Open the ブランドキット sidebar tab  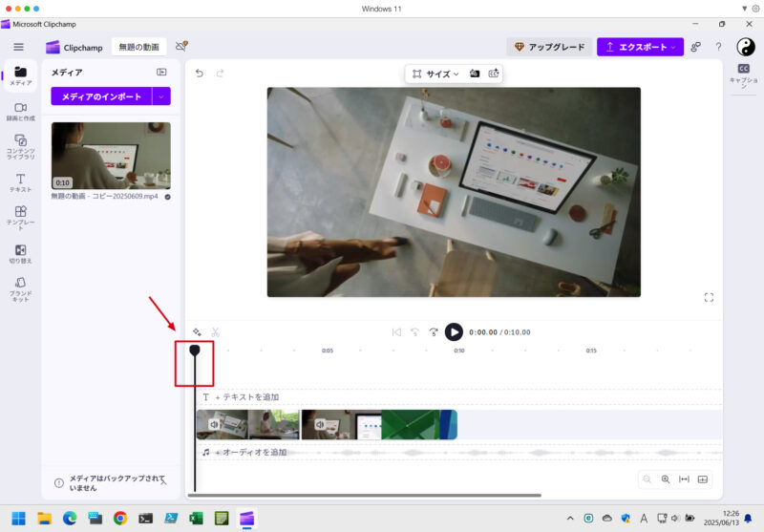20,289
